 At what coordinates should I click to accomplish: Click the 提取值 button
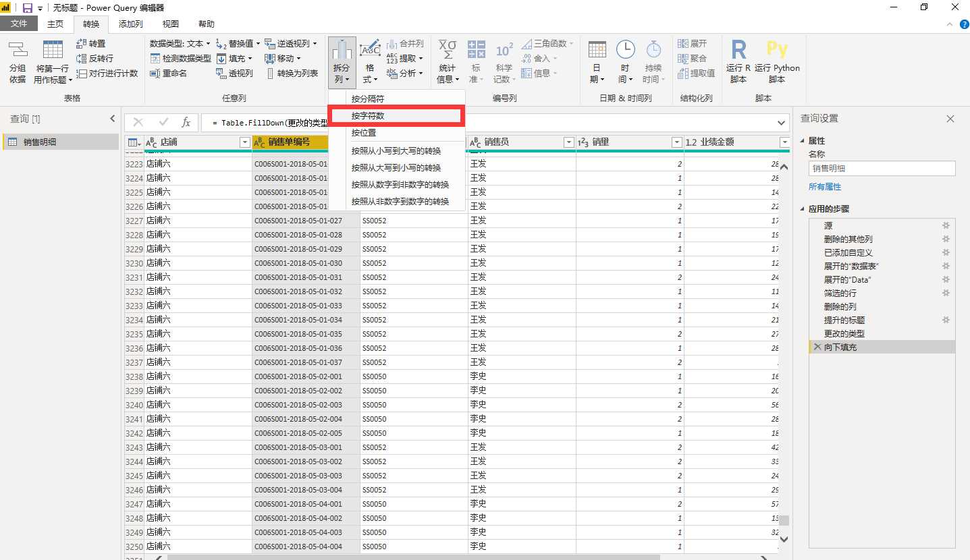tap(697, 73)
